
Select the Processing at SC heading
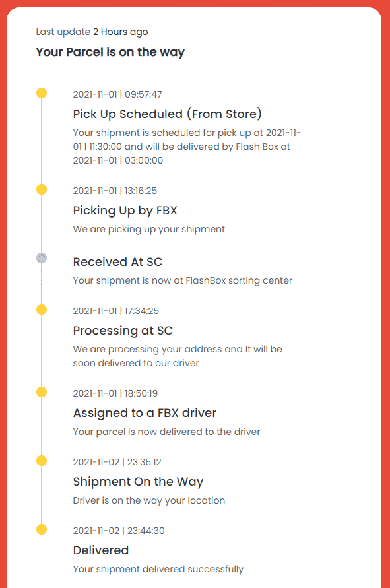pyautogui.click(x=122, y=330)
